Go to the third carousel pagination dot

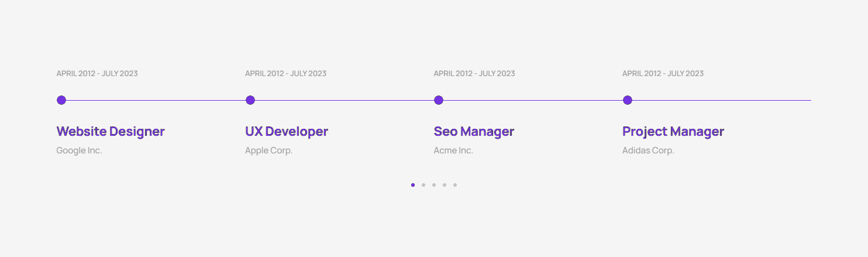pos(434,185)
